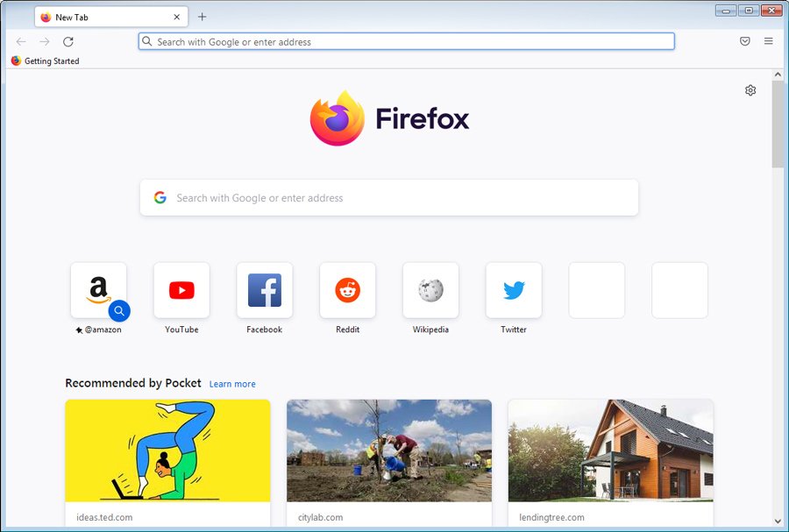The width and height of the screenshot is (789, 532).
Task: Open the Twitter shortcut tile
Action: click(x=514, y=289)
